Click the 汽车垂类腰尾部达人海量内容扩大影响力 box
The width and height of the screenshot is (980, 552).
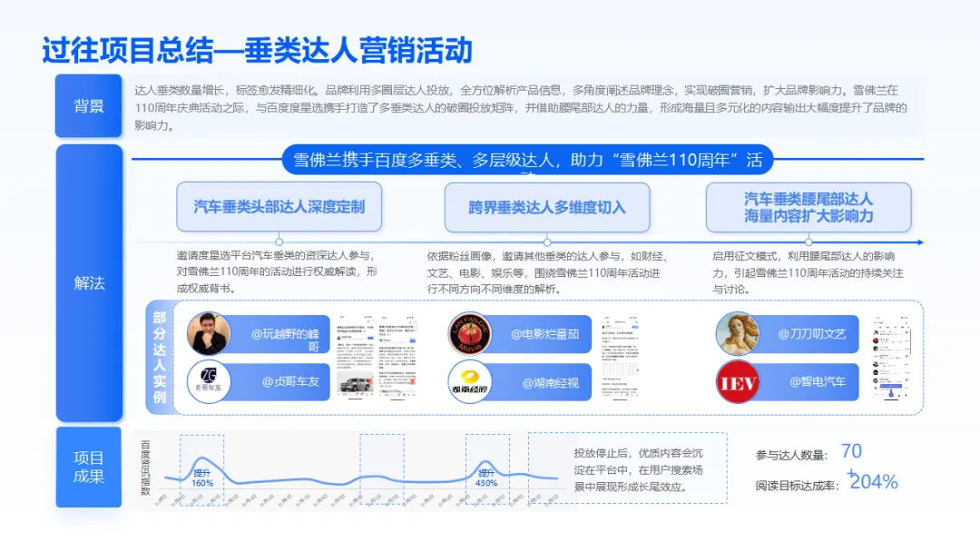pyautogui.click(x=808, y=208)
